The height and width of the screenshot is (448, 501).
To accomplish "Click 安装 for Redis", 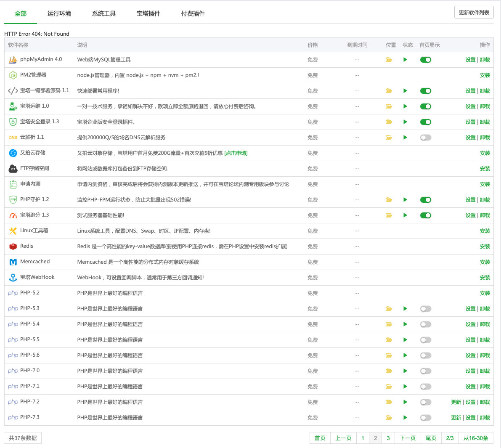I will (x=485, y=247).
